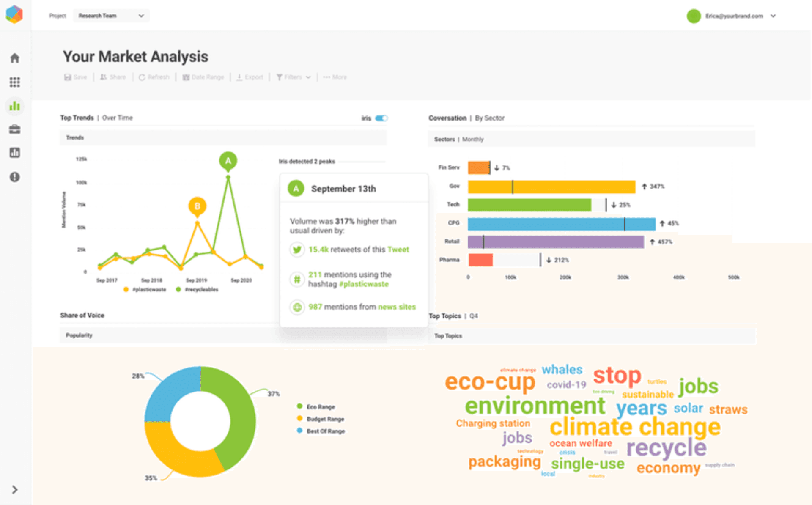
Task: Open the briefcase projects icon
Action: click(x=15, y=129)
